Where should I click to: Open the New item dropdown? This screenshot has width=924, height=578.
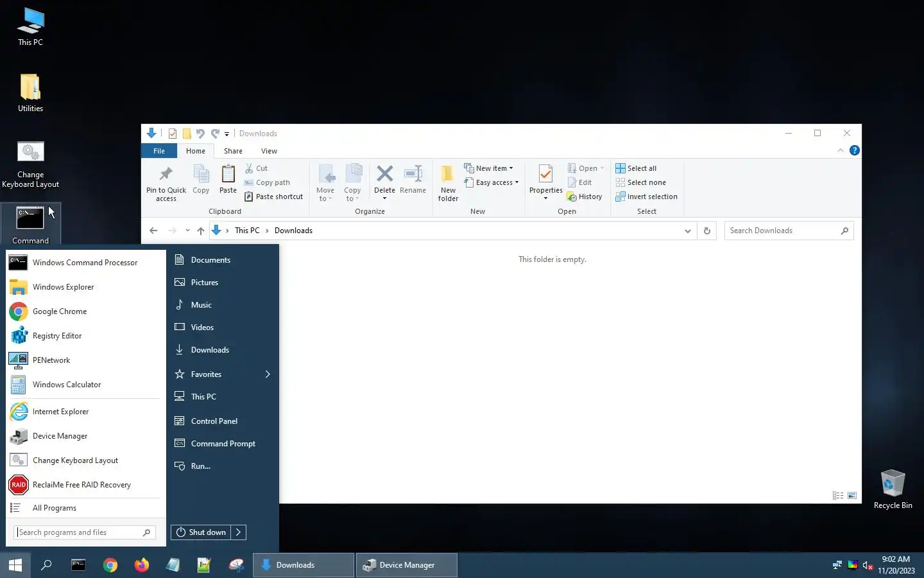489,168
